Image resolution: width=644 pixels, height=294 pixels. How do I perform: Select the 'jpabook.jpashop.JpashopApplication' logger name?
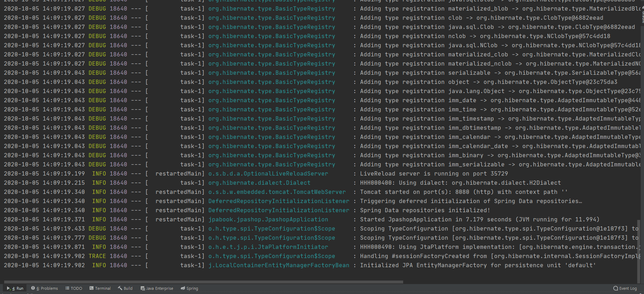(268, 219)
